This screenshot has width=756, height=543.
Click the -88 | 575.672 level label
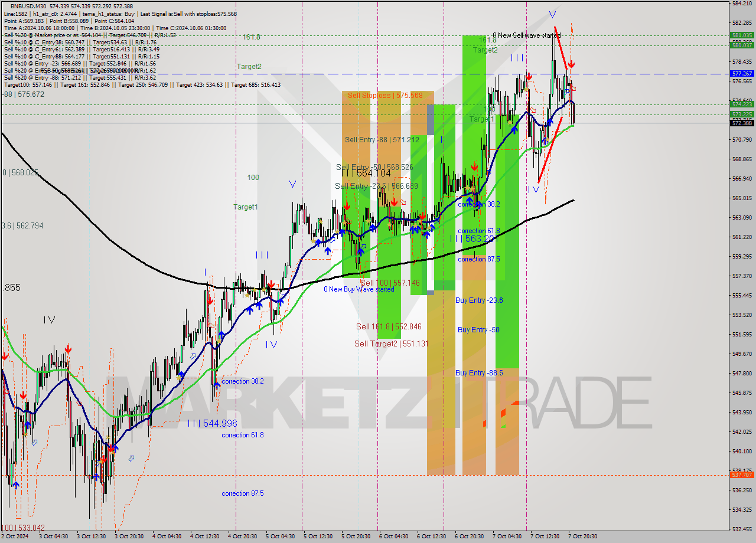(x=23, y=94)
